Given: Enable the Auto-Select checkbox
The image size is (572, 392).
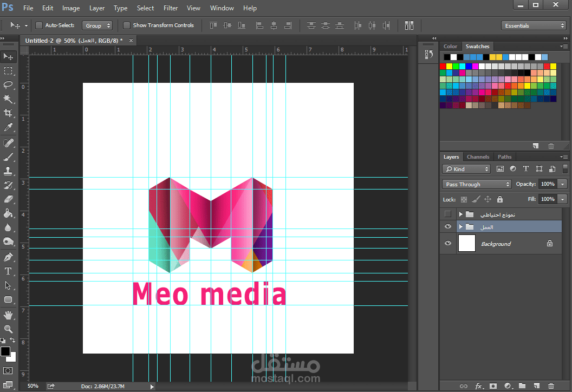Looking at the screenshot, I should pyautogui.click(x=38, y=25).
